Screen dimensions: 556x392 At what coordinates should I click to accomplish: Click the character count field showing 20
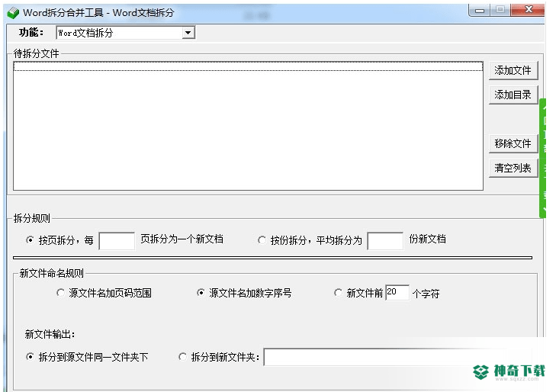[397, 293]
